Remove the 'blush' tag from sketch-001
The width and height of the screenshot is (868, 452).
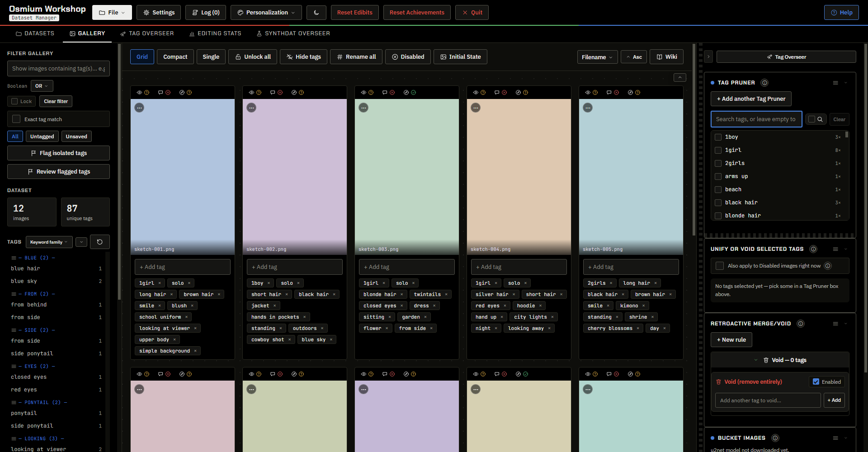point(192,306)
